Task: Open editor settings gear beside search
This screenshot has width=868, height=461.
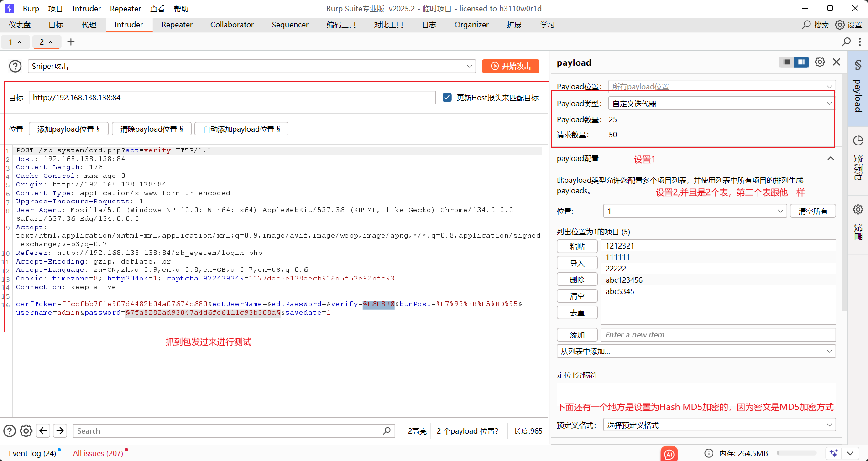Action: point(26,431)
